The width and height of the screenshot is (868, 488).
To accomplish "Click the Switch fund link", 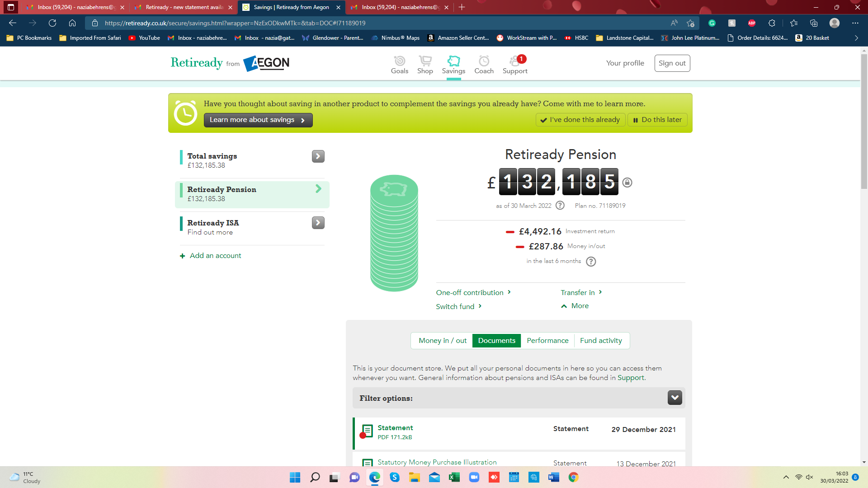I will [x=459, y=306].
